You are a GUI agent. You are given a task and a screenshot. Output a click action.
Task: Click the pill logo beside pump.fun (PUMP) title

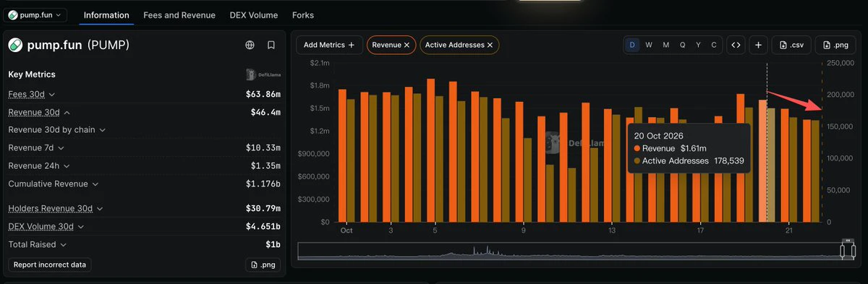pyautogui.click(x=15, y=45)
